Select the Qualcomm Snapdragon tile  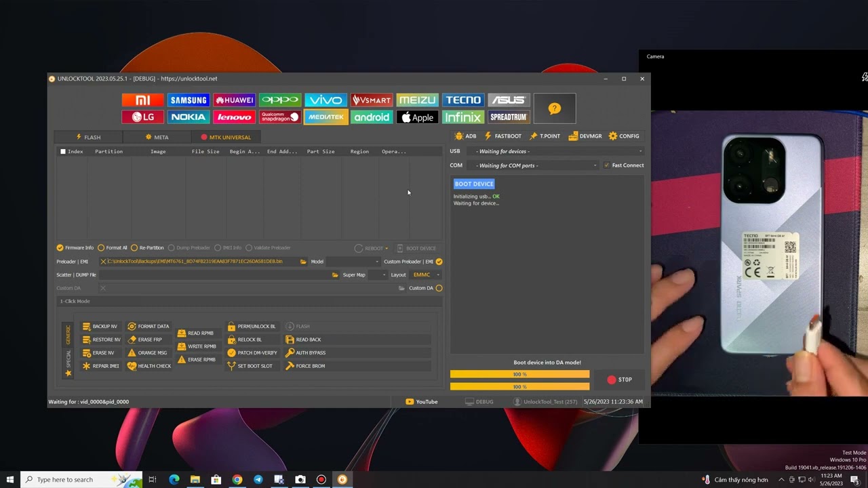click(x=279, y=117)
